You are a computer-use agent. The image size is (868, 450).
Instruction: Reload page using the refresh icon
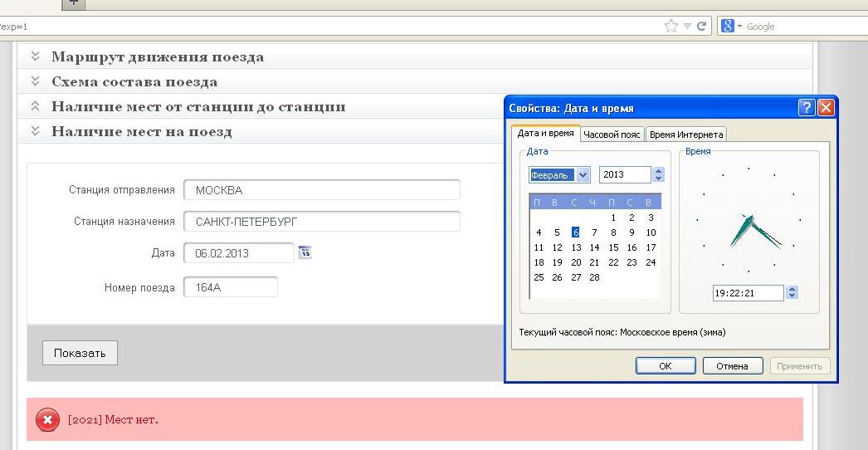pos(702,27)
